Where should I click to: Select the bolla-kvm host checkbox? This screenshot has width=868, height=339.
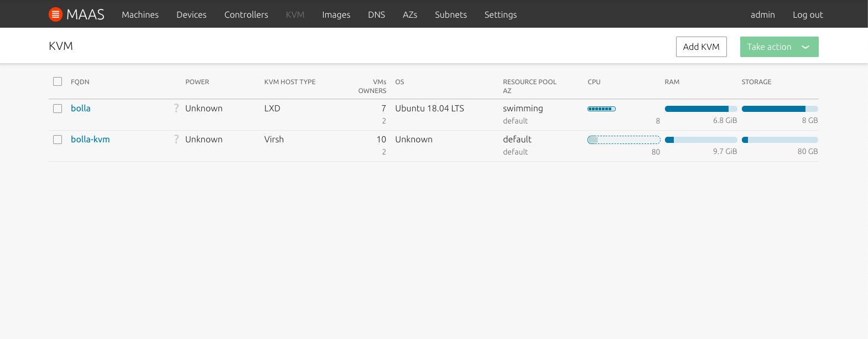[x=58, y=140]
